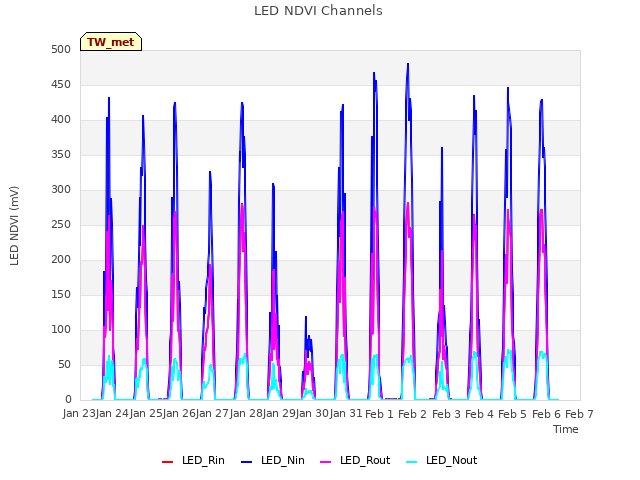The width and height of the screenshot is (640, 480).
Task: Click the Jan 30 x-axis tick label
Action: (x=312, y=414)
